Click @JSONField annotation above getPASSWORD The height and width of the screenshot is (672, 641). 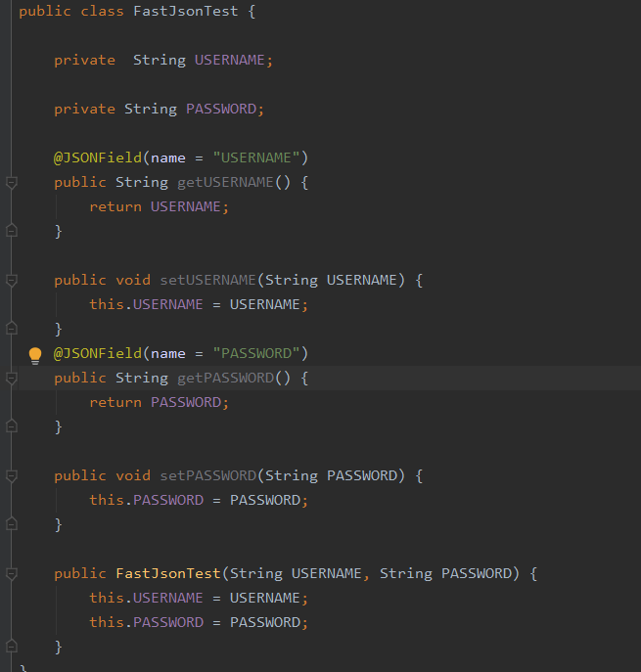(x=97, y=353)
